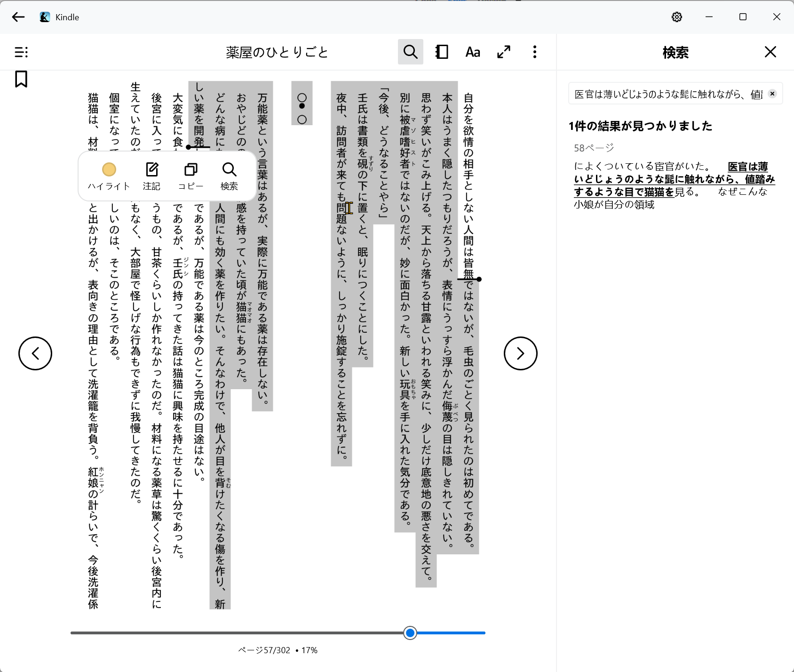Search selected text with 検索 popup button

tap(229, 176)
